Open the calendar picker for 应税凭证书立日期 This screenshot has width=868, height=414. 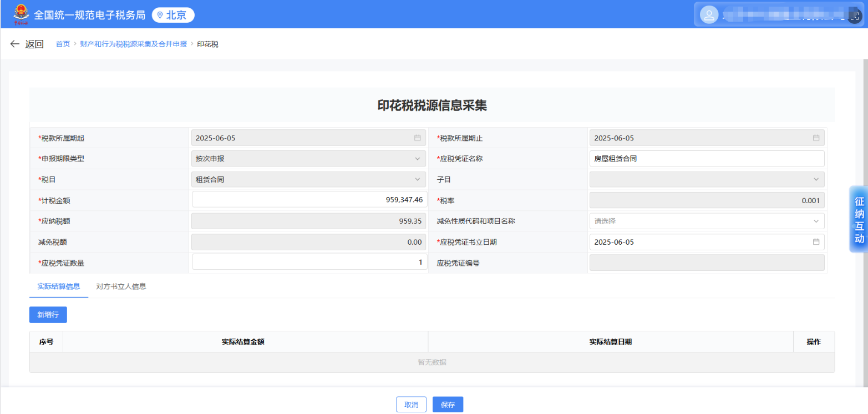815,242
